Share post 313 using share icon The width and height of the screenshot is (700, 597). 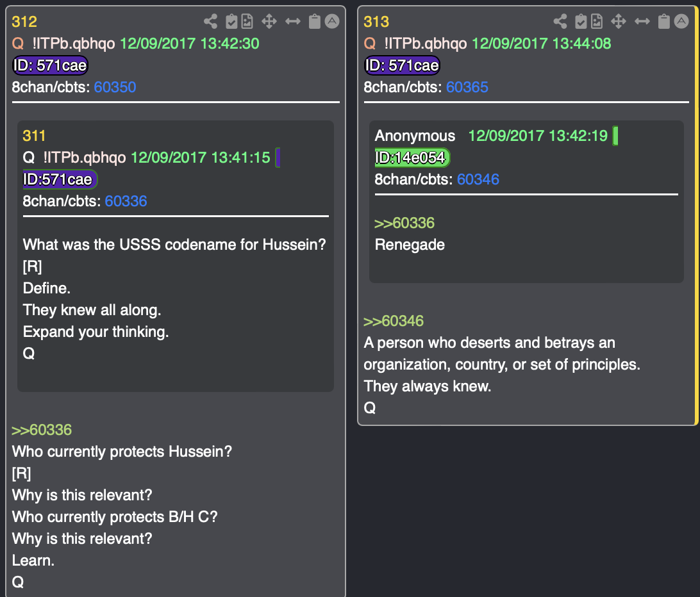[560, 22]
